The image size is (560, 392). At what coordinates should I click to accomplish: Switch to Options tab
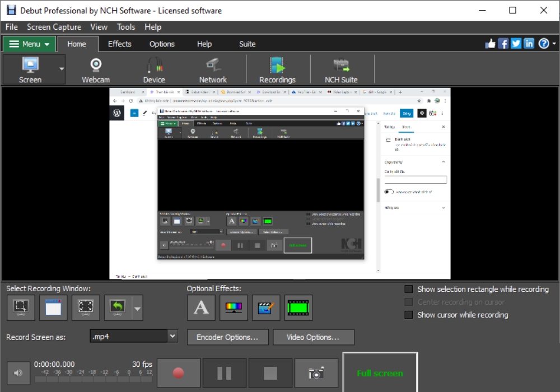coord(162,44)
